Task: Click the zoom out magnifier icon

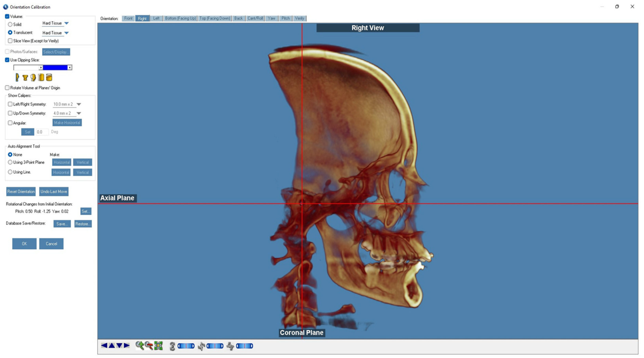Action: coord(149,346)
